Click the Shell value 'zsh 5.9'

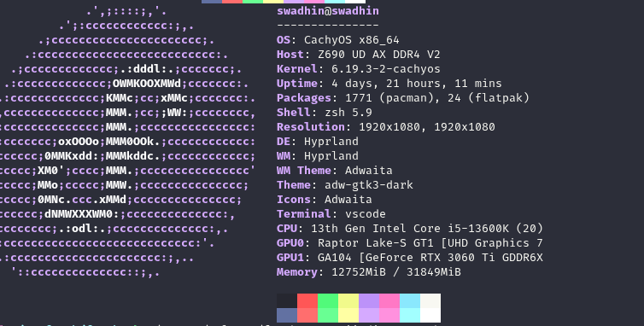tap(348, 112)
